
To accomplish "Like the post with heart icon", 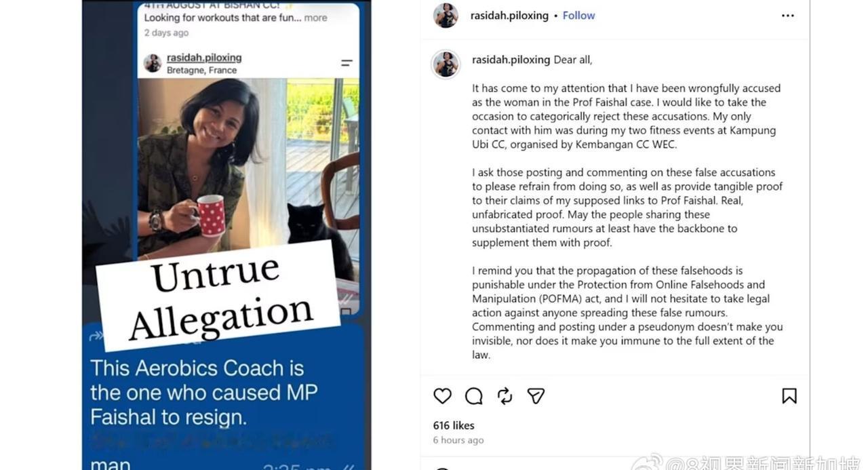I will coord(442,396).
